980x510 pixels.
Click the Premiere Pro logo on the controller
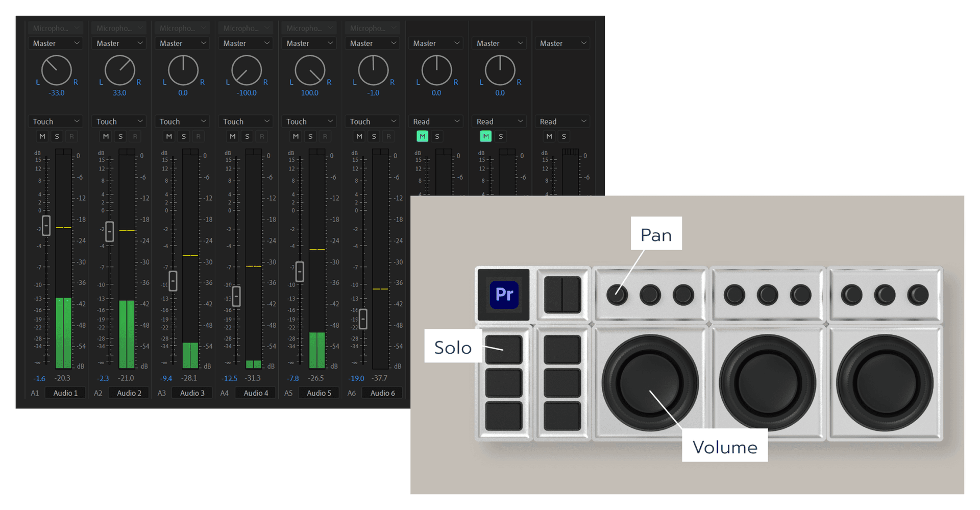pyautogui.click(x=503, y=295)
